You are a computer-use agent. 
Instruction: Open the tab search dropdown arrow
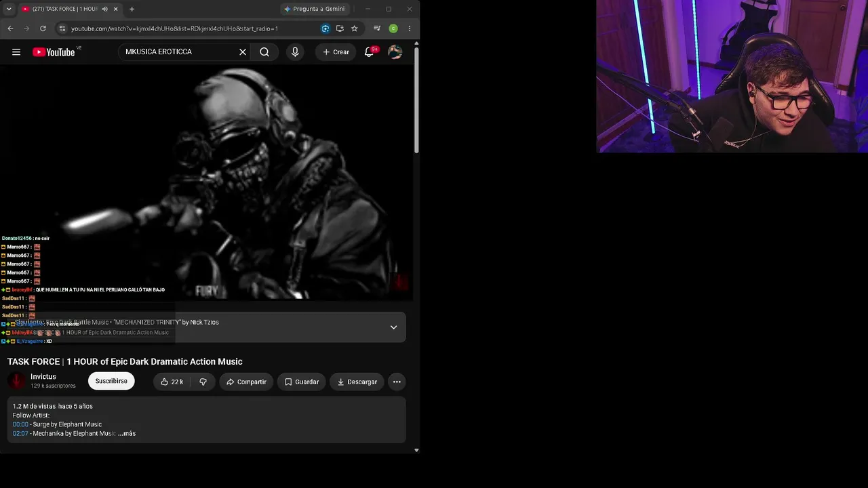tap(9, 9)
